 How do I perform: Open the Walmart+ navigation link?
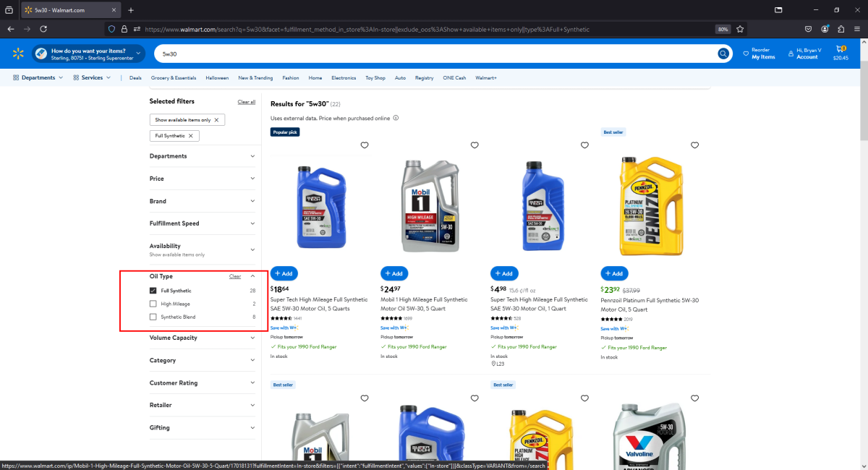coord(486,77)
